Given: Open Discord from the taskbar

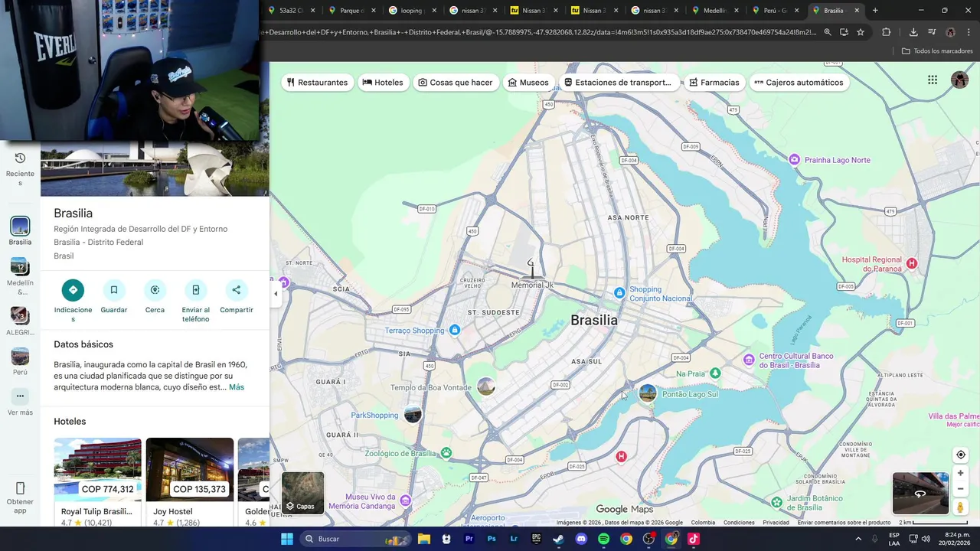Looking at the screenshot, I should 581,539.
